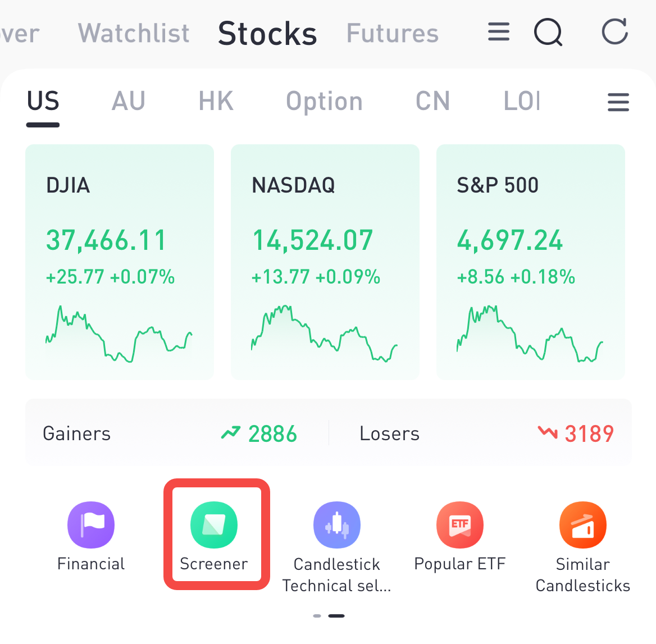The width and height of the screenshot is (656, 644).
Task: Expand the market tabs list menu
Action: pyautogui.click(x=618, y=102)
